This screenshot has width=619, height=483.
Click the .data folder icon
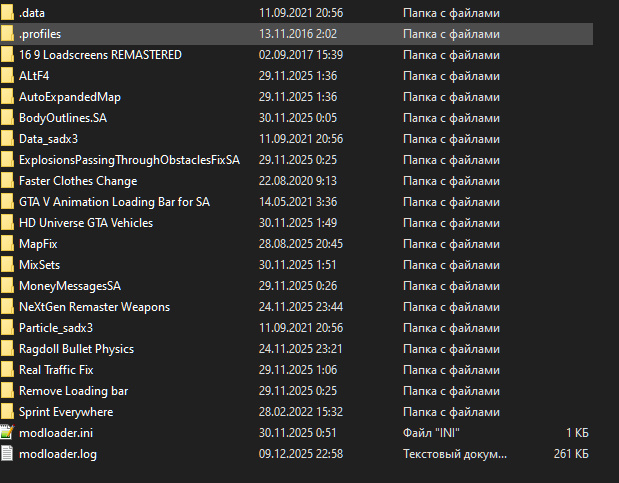pyautogui.click(x=7, y=13)
